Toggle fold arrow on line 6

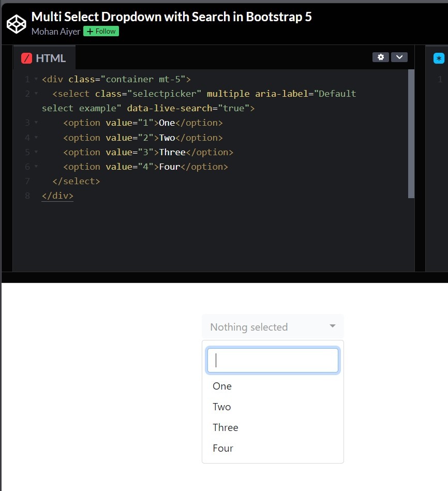click(36, 167)
